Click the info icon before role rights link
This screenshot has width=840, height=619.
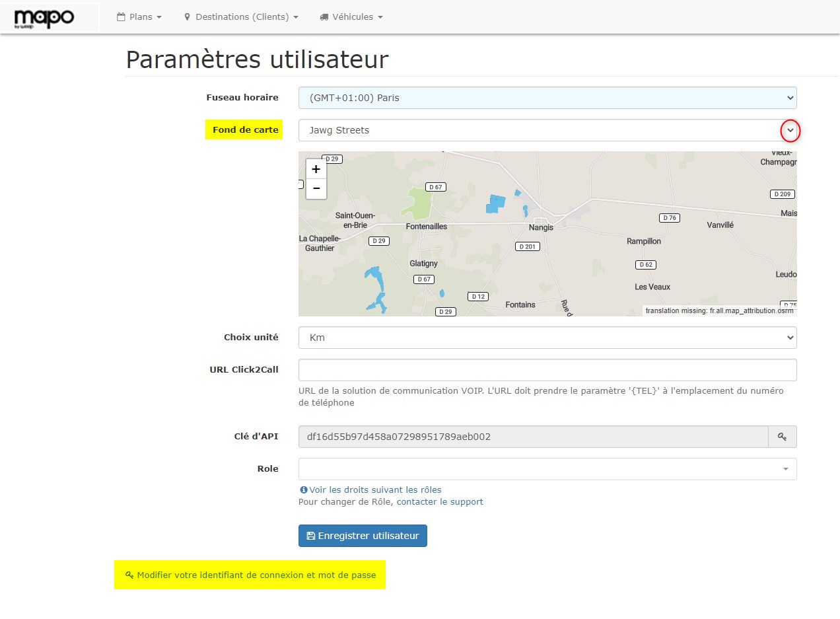click(x=304, y=490)
